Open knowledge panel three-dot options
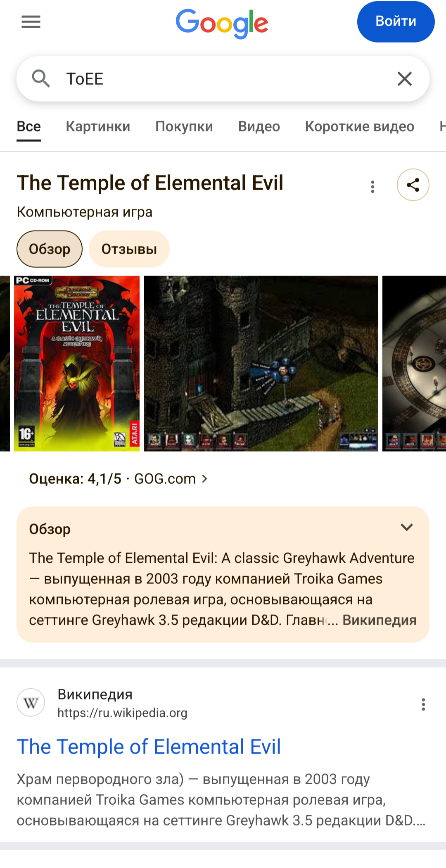Screen dimensions: 446x868 372,187
